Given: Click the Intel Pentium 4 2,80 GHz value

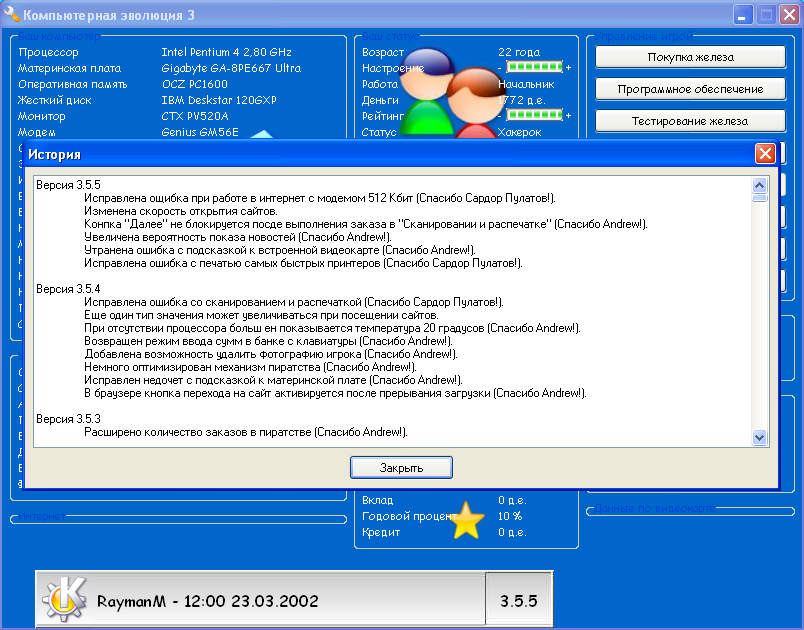Looking at the screenshot, I should pyautogui.click(x=226, y=52).
